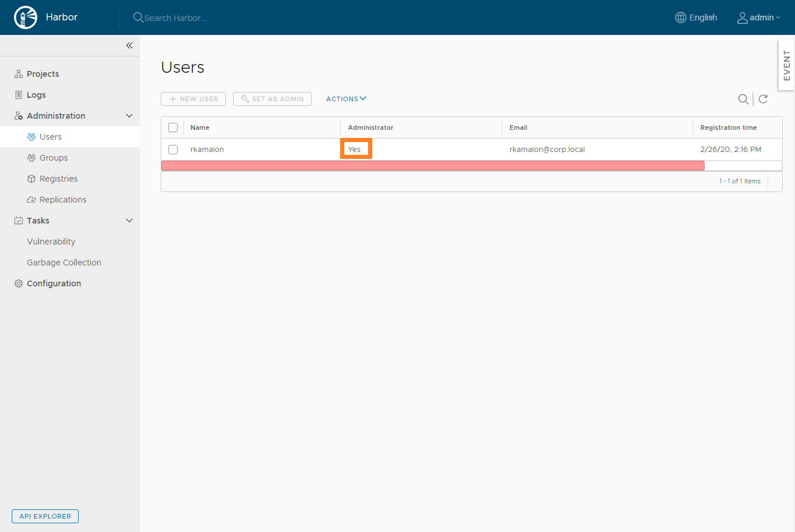Viewport: 795px width, 532px height.
Task: Collapse the Tasks section chevron
Action: [x=129, y=221]
